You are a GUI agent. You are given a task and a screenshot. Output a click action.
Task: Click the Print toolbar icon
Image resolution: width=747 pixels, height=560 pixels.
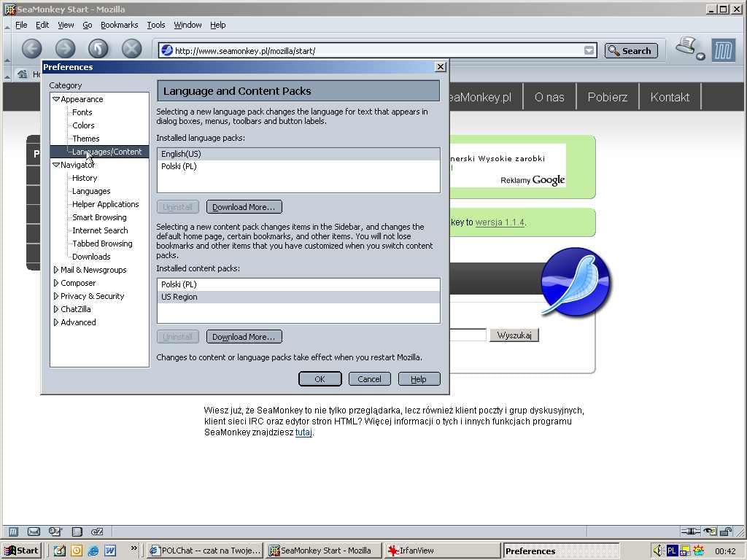[687, 47]
